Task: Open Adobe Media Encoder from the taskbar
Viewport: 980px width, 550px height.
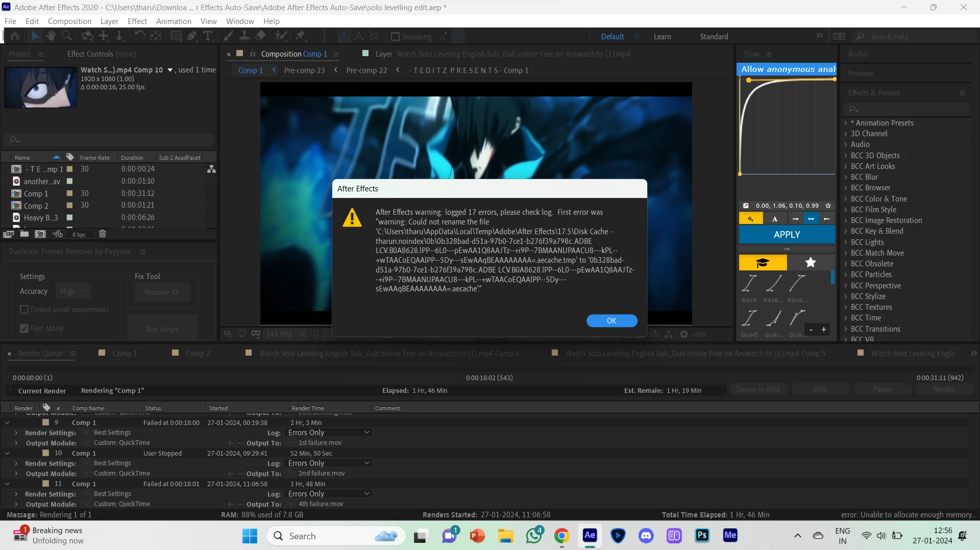Action: 730,536
